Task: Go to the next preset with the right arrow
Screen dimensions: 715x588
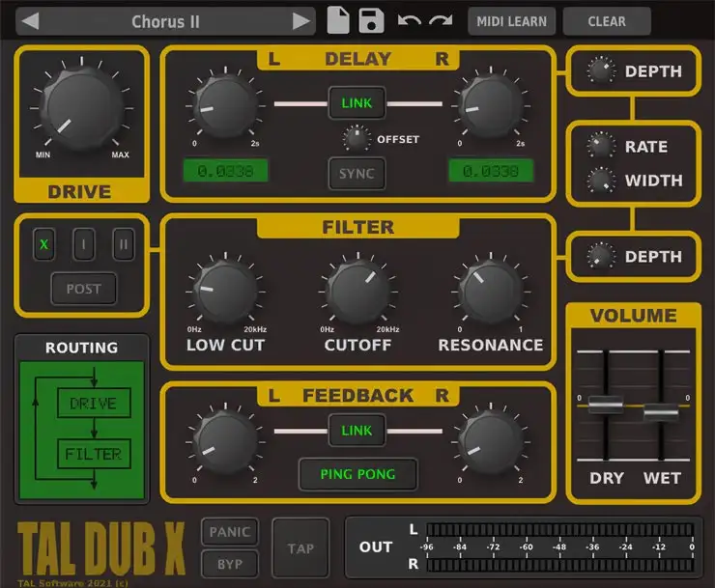Action: [x=300, y=21]
